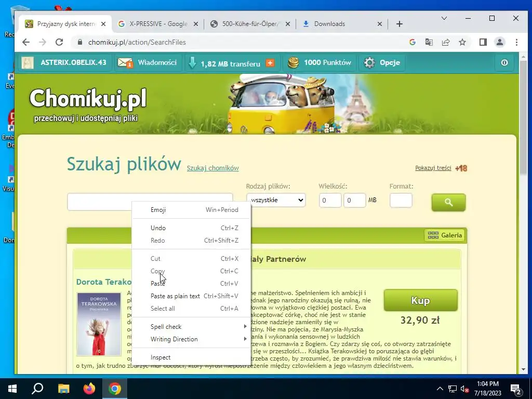Click the network tray icon
Viewport: 532px width, 399px height.
click(453, 389)
